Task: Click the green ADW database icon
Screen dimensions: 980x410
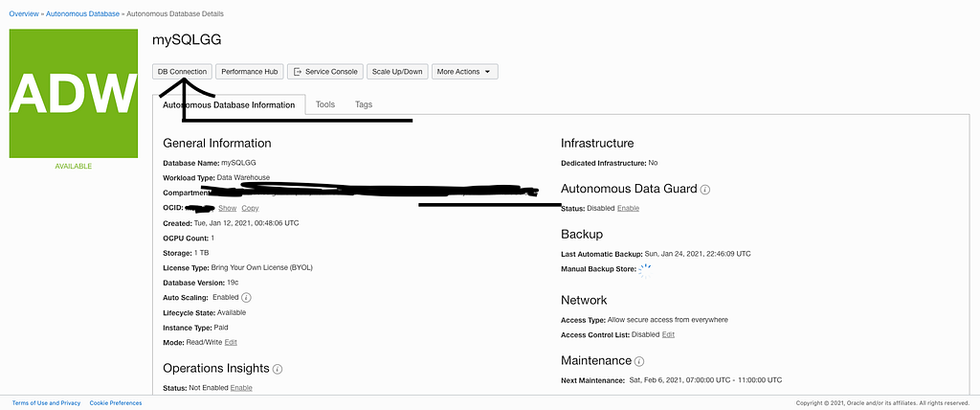Action: [73, 93]
